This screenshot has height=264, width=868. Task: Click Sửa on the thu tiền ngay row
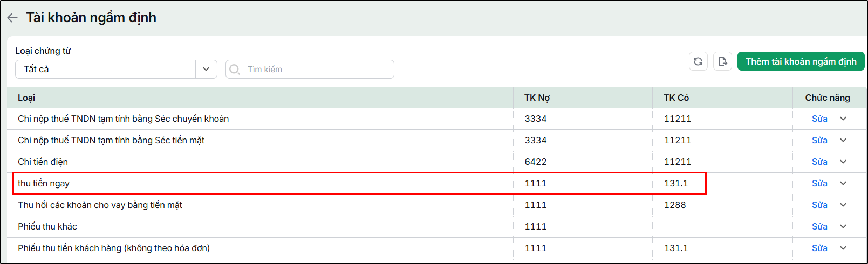[x=819, y=183]
